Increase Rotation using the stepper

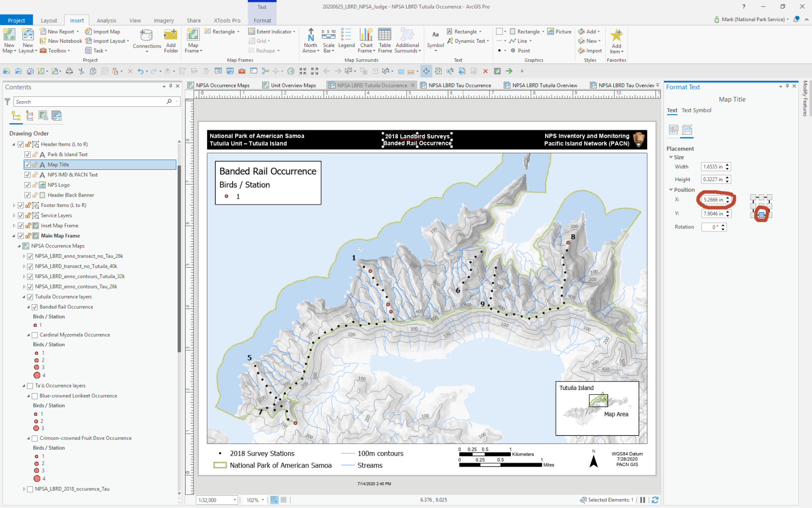723,225
